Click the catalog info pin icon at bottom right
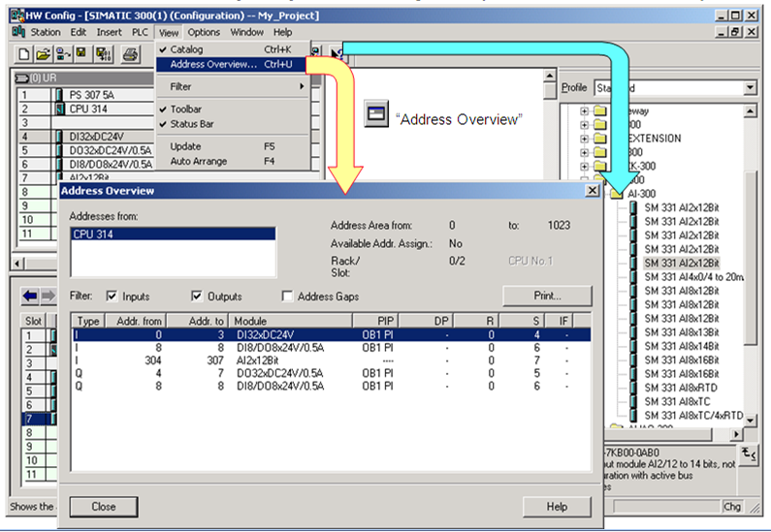Screen dimensions: 771x532 749,454
